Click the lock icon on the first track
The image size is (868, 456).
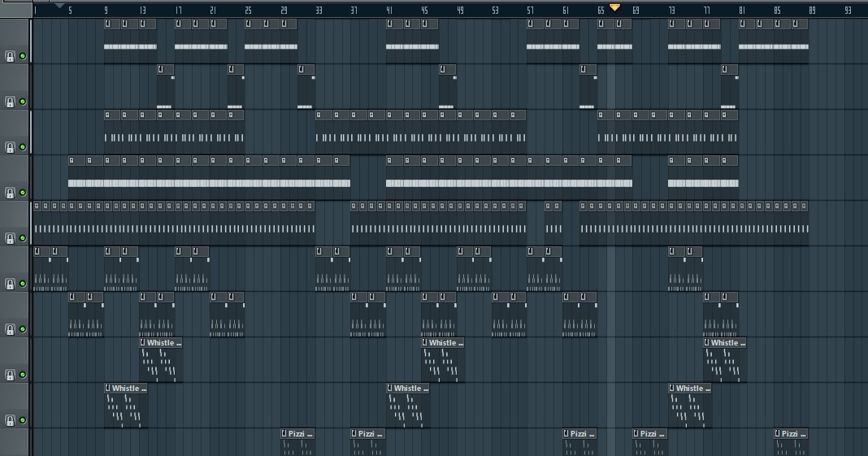pos(10,56)
